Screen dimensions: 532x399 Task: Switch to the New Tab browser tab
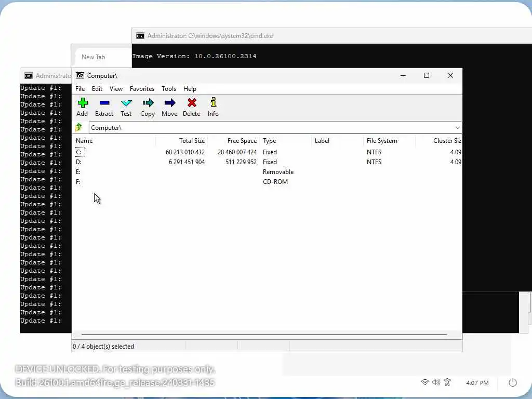(94, 57)
